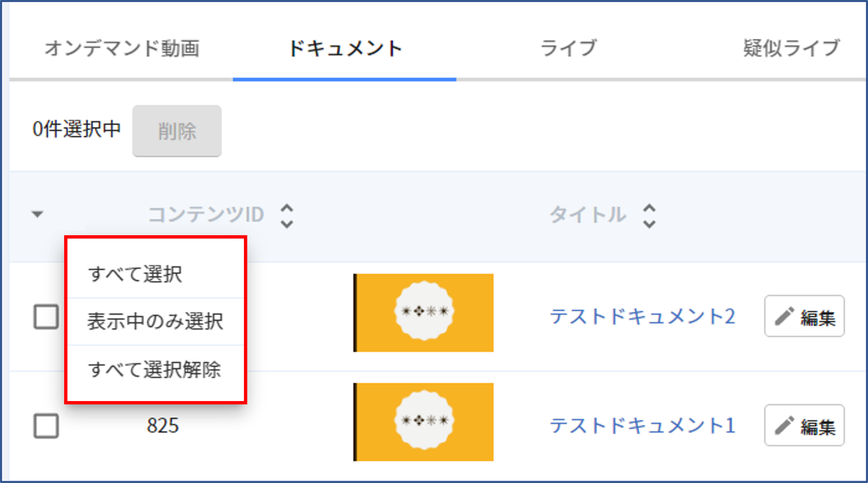The width and height of the screenshot is (868, 483).
Task: Tick the checkbox for content ID 825
Action: click(x=46, y=426)
